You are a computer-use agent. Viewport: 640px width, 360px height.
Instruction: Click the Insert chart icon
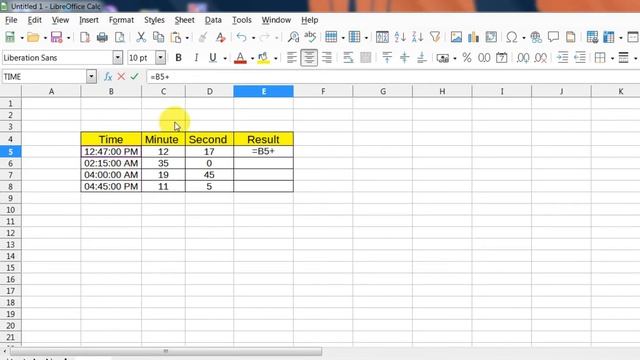click(473, 37)
